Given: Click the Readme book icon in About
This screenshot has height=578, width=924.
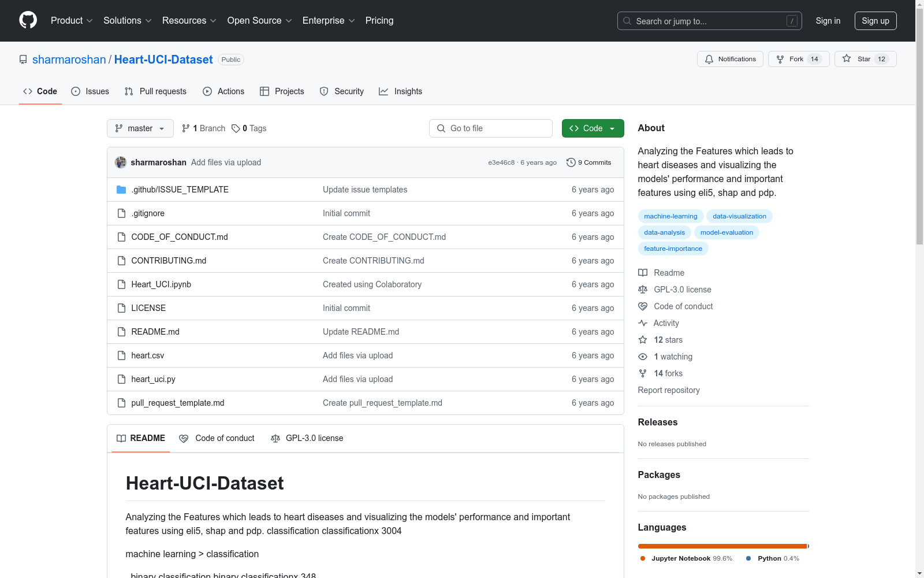Looking at the screenshot, I should tap(643, 273).
